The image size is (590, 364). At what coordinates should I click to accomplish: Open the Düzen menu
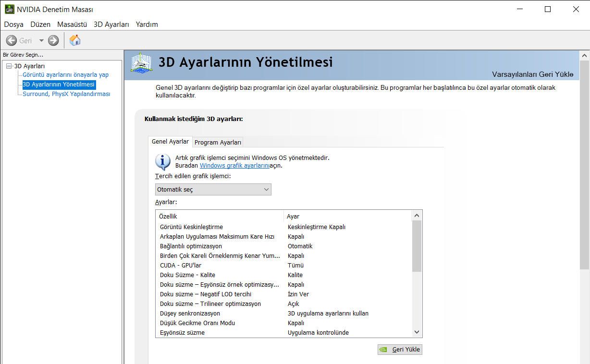pyautogui.click(x=40, y=24)
